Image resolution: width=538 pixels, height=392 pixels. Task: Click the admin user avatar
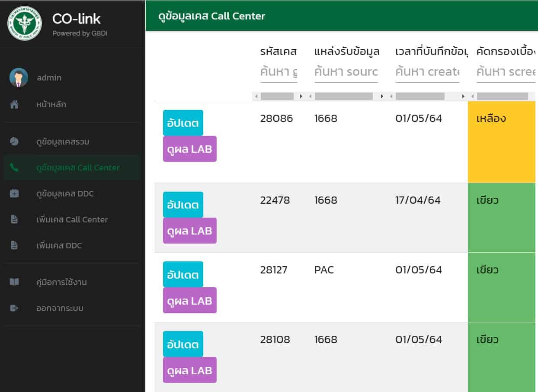click(19, 78)
